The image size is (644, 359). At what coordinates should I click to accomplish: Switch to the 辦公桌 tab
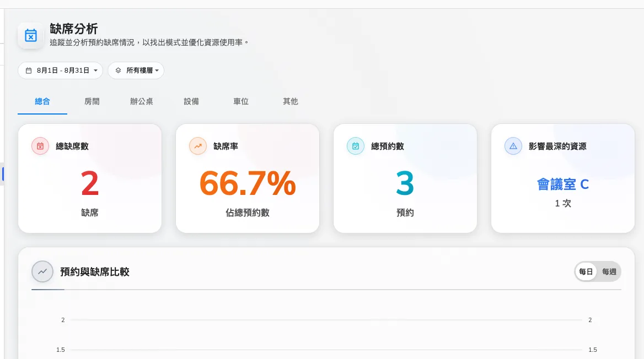[142, 101]
